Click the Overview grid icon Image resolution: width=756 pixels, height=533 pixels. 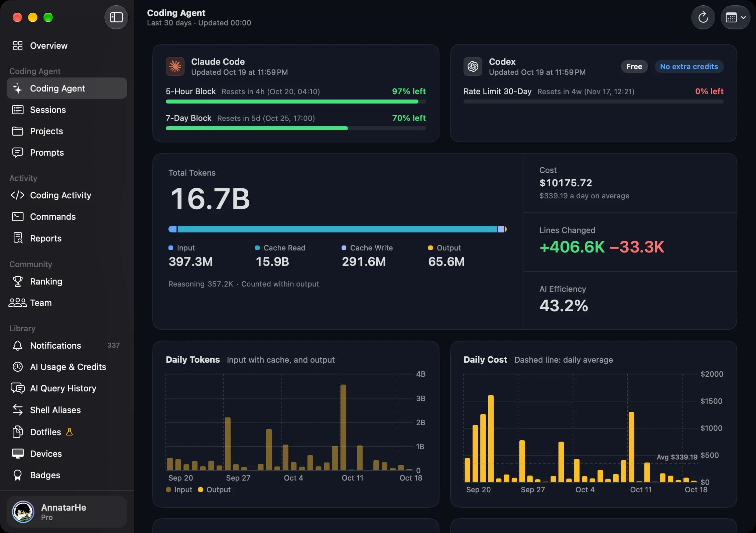click(x=18, y=46)
